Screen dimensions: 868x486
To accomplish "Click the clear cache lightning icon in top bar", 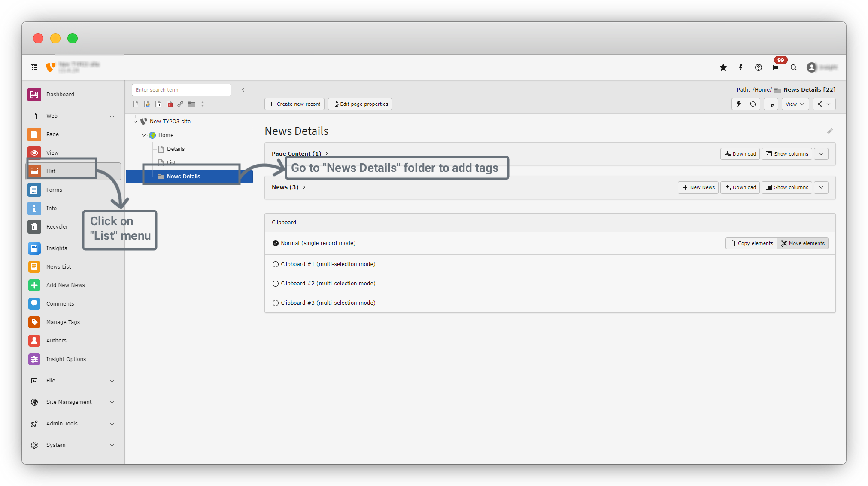I will (741, 67).
